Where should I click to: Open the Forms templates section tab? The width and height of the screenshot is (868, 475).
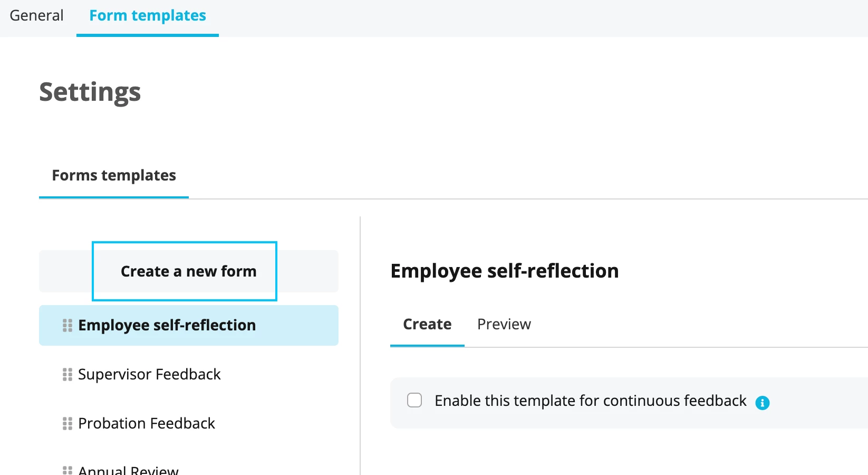(114, 176)
